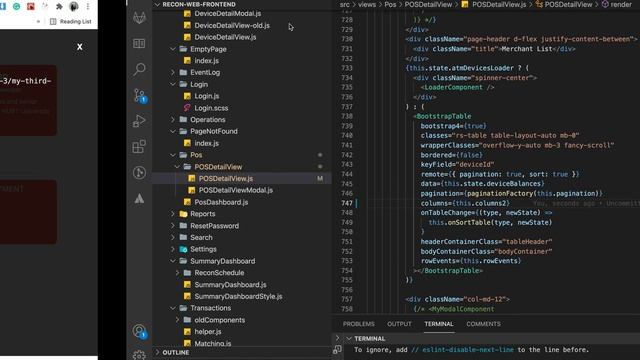
Task: Switch to the OUTPUT panel tab
Action: click(x=399, y=324)
